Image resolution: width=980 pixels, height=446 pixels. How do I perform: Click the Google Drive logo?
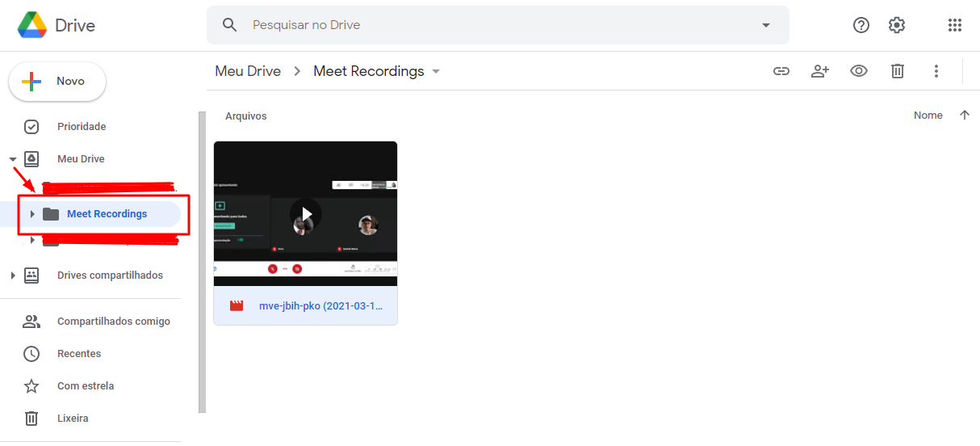pos(32,25)
